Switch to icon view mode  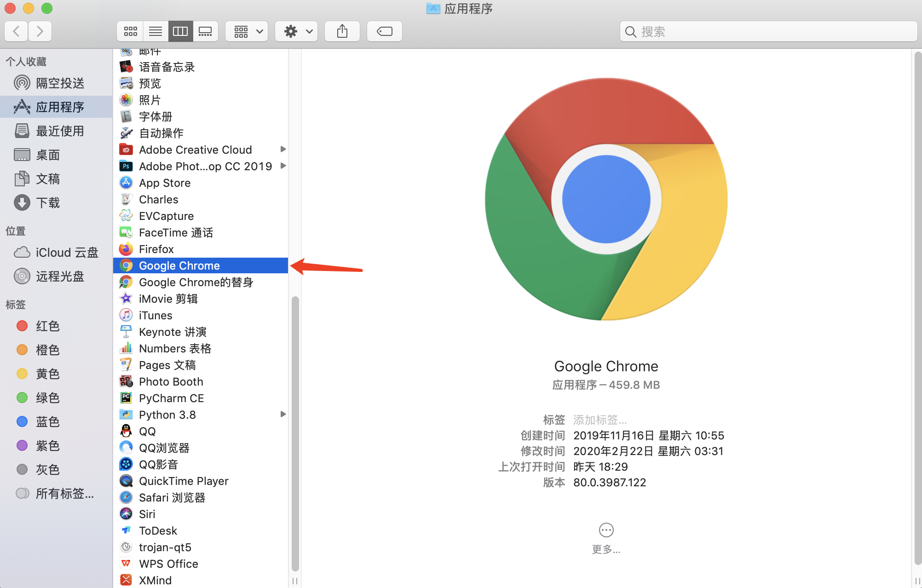(130, 31)
